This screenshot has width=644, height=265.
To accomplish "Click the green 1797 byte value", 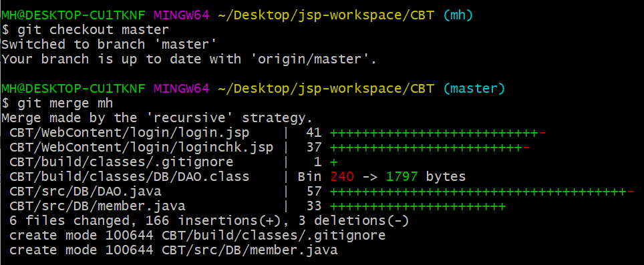I will point(402,177).
